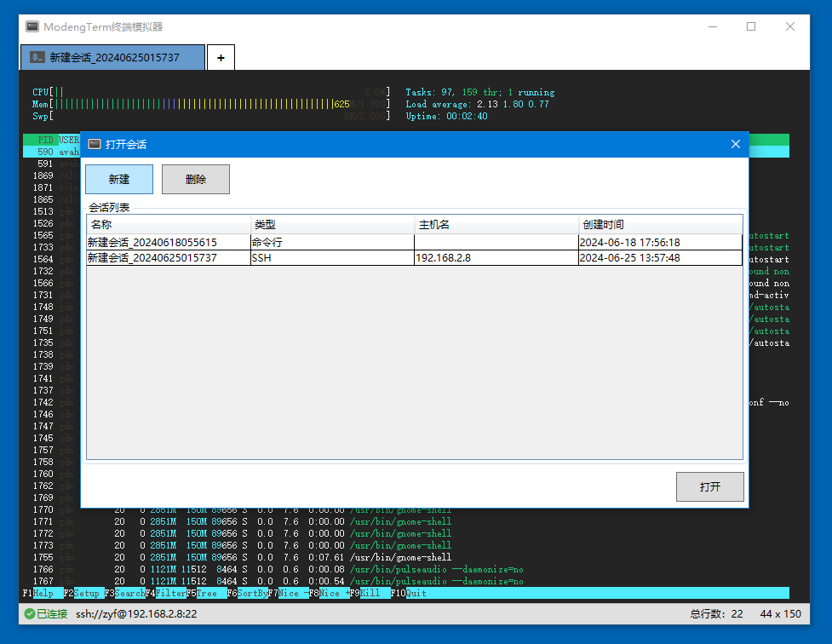Click the 192.168.2.8 hostname cell
Screen dimensions: 832x644
pos(443,258)
